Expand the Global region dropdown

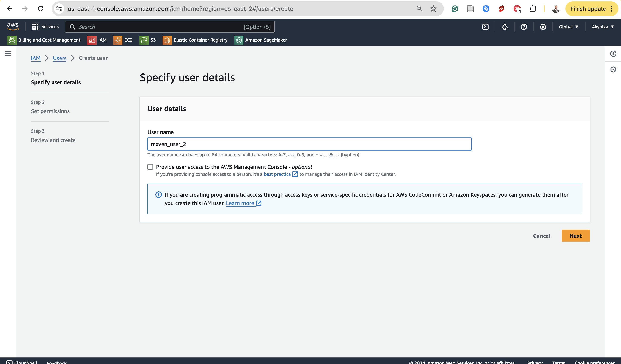tap(568, 27)
